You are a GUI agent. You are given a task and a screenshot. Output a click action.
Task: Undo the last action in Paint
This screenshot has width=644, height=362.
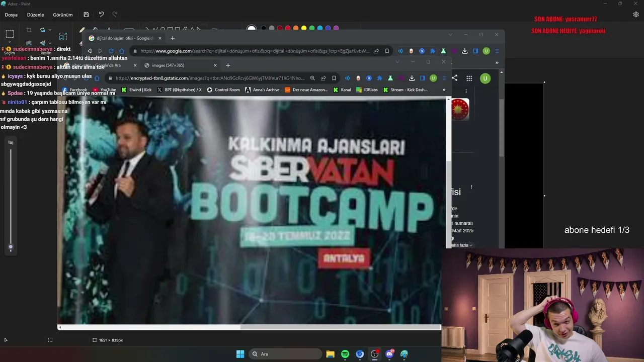102,15
